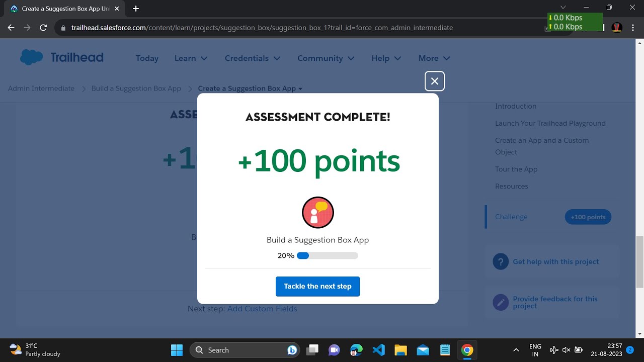Open the ENG IN language switcher
This screenshot has height=362, width=644.
[535, 350]
